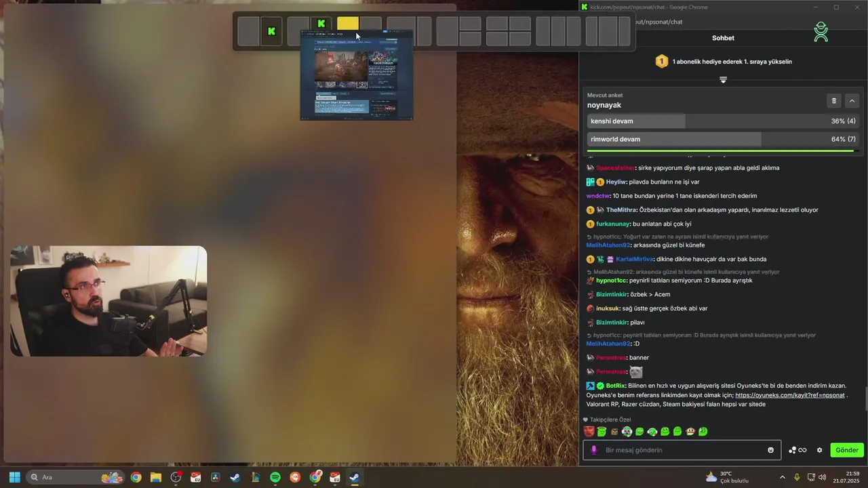This screenshot has height=488, width=868.
Task: Open the volume tray icon
Action: coord(822,477)
